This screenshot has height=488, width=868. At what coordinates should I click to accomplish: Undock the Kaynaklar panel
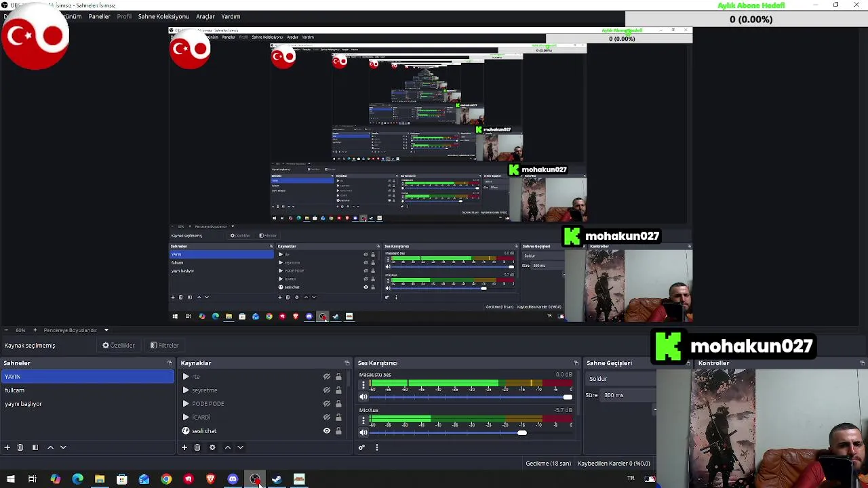[347, 363]
